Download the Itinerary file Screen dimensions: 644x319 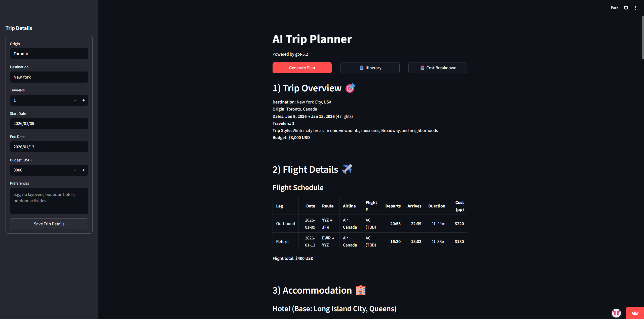[370, 68]
